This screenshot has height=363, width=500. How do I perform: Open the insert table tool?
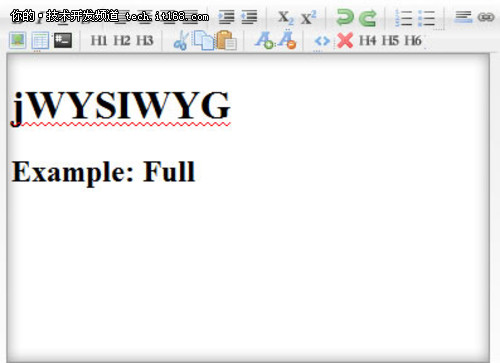(x=40, y=41)
